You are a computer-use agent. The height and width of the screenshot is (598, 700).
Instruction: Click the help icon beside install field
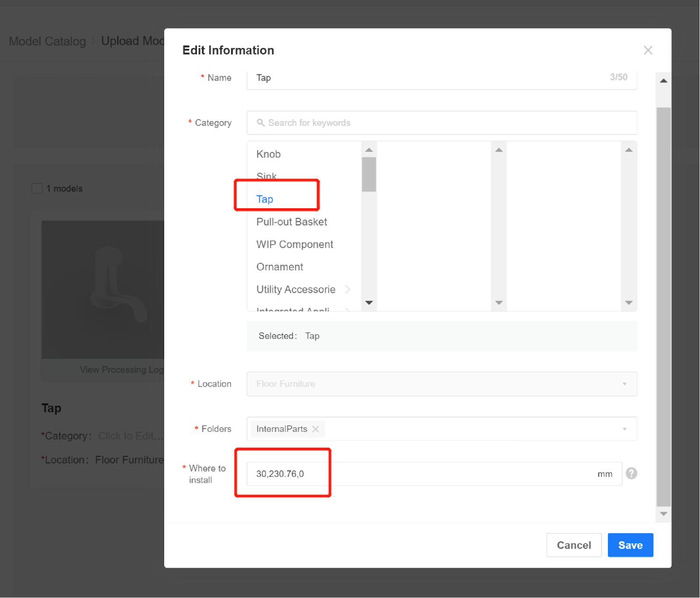[631, 473]
